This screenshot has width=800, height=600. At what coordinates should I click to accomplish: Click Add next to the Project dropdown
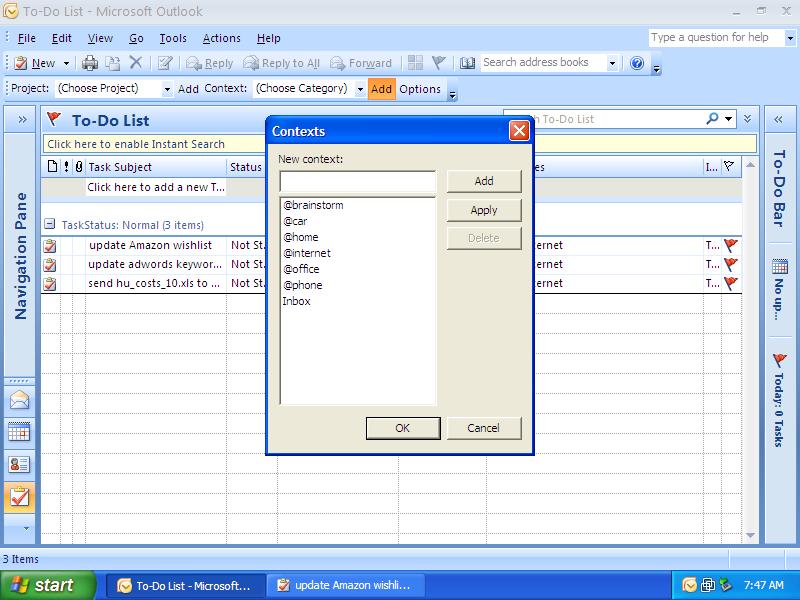pyautogui.click(x=188, y=89)
